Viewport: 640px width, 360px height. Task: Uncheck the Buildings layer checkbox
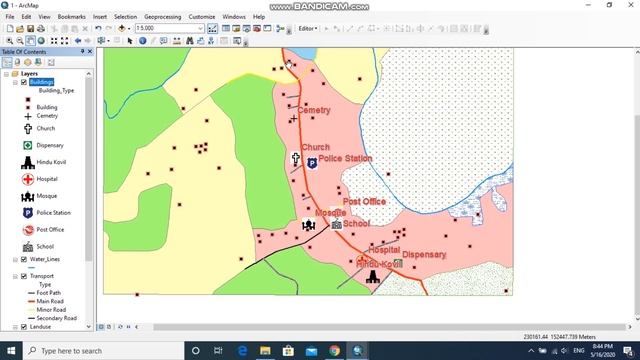pos(24,82)
